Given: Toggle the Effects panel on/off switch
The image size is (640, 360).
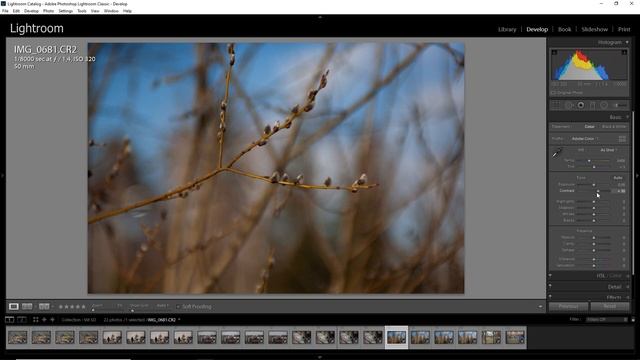Looking at the screenshot, I should click(x=550, y=297).
